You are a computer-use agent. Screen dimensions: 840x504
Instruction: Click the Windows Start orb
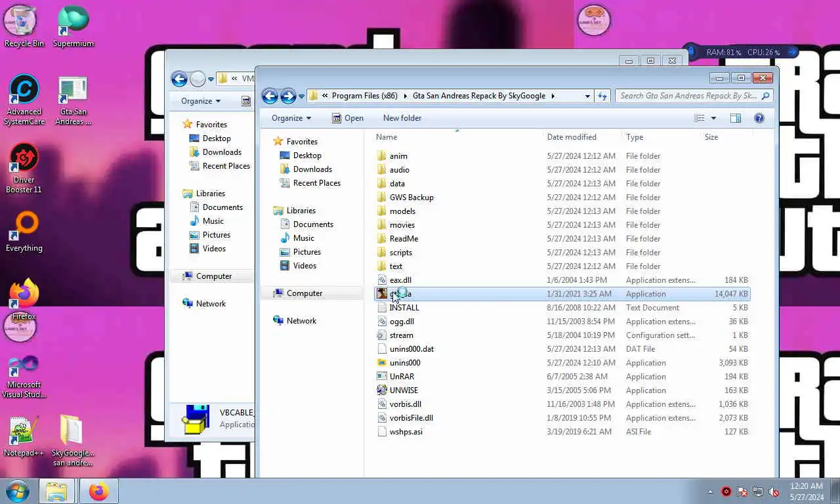18,491
